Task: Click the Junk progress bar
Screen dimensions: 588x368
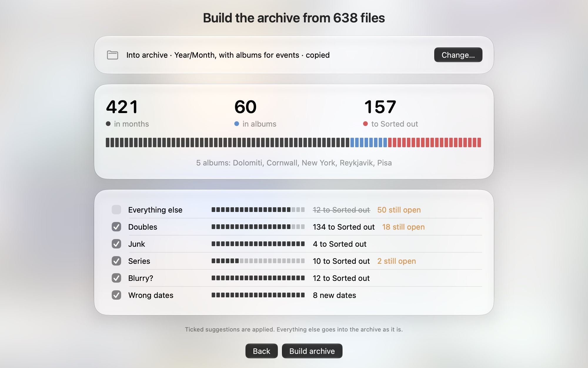Action: tap(258, 244)
